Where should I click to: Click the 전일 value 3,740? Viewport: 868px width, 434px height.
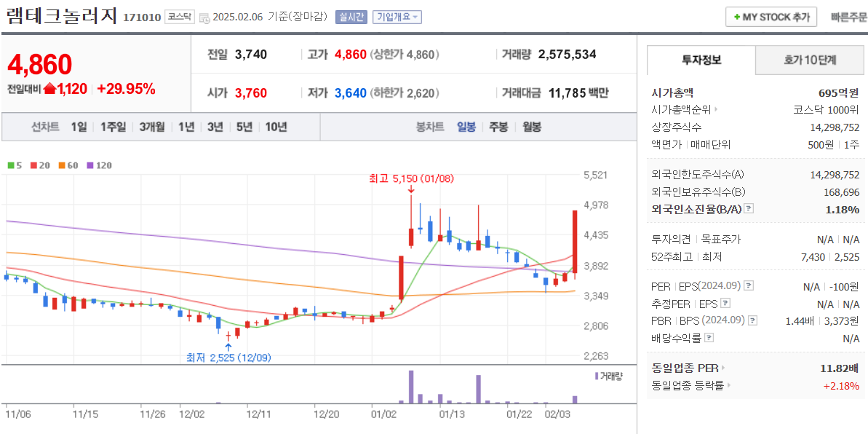[251, 55]
